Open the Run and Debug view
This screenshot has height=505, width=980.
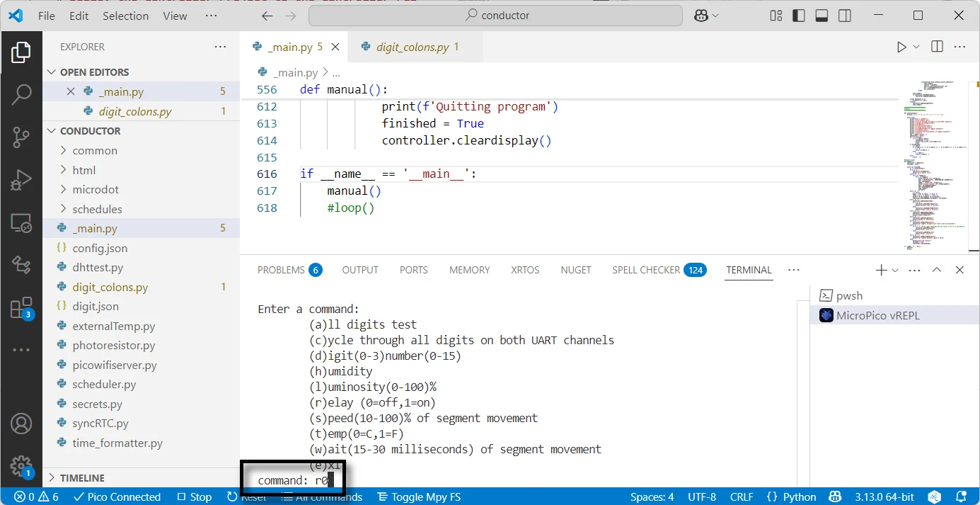tap(21, 180)
